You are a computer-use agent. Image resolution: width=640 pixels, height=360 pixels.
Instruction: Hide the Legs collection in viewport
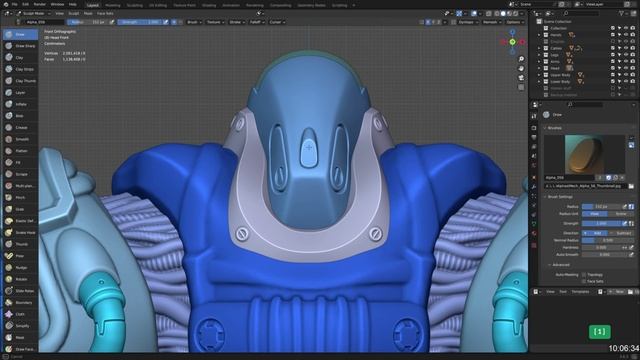point(626,55)
